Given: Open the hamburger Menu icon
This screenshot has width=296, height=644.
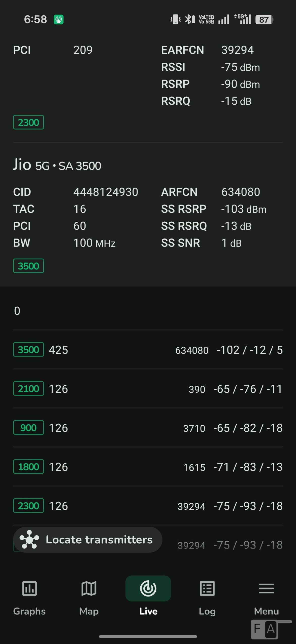Looking at the screenshot, I should point(266,588).
